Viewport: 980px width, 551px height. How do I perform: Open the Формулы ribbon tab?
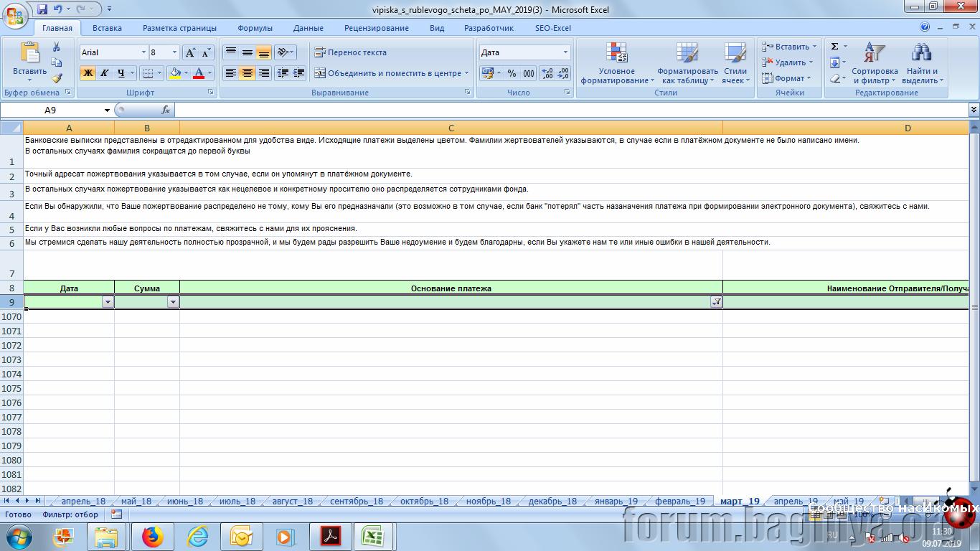click(x=255, y=28)
